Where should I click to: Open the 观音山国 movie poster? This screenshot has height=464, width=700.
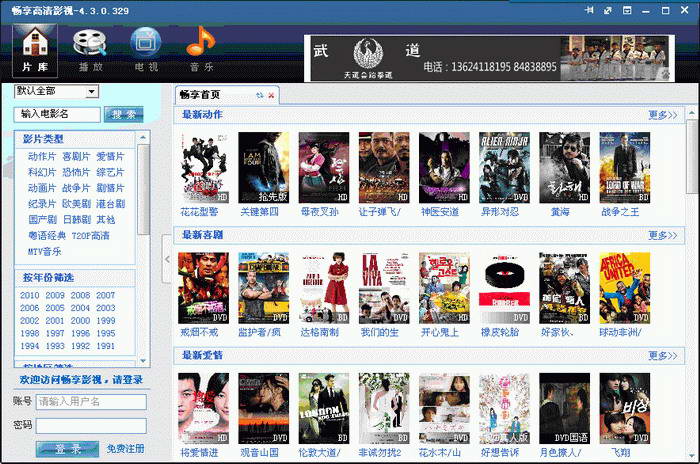pos(263,409)
